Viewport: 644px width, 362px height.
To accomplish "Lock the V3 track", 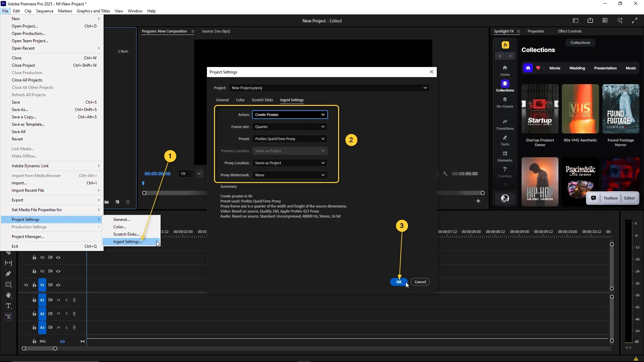I will pos(34,257).
